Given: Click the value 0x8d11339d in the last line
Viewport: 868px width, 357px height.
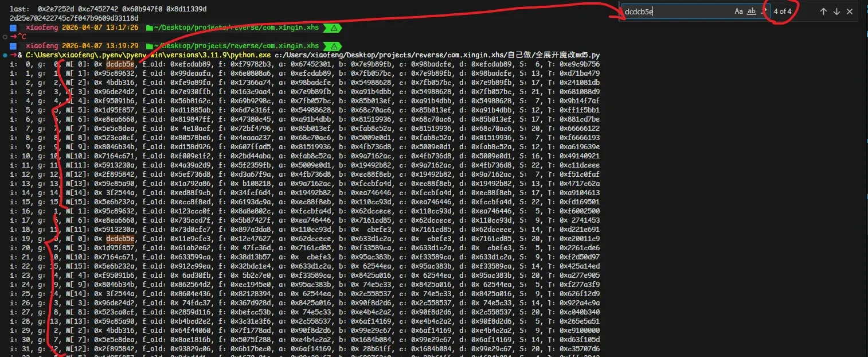Looking at the screenshot, I should [187, 9].
